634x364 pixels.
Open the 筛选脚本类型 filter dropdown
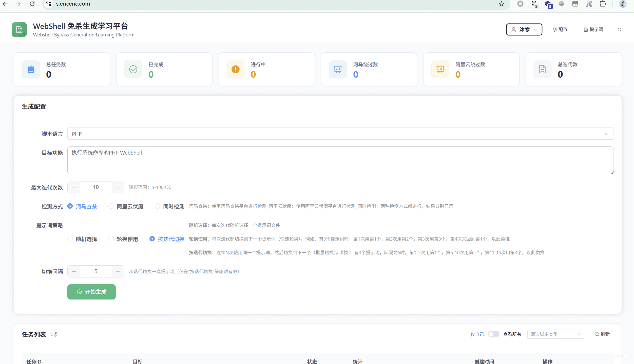coord(555,334)
